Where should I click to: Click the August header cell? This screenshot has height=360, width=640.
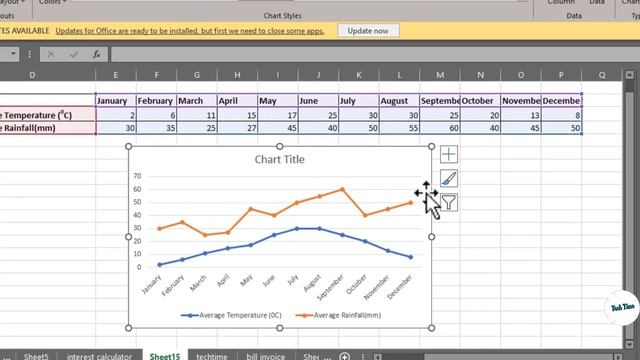(399, 100)
